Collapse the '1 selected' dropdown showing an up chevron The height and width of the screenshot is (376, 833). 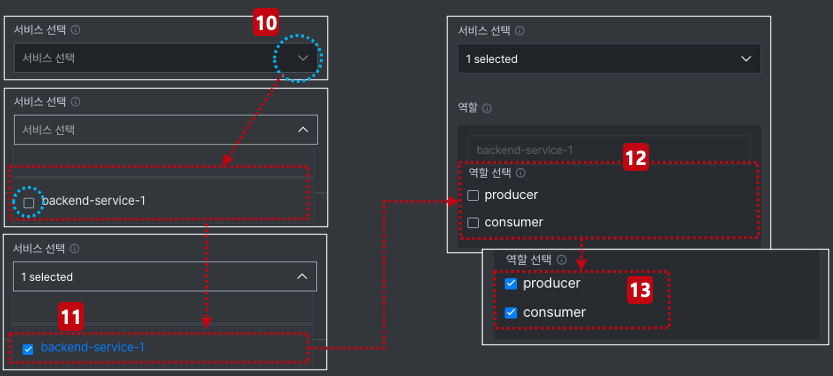(165, 277)
